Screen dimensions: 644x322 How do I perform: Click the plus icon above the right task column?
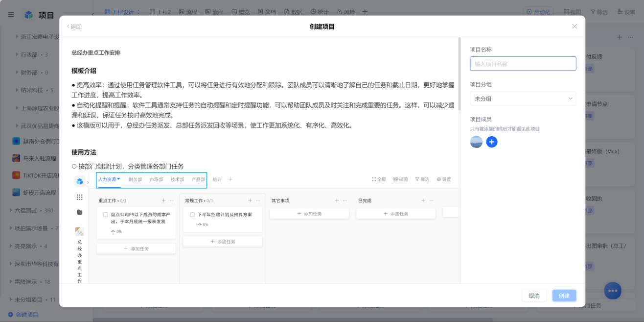619,37
